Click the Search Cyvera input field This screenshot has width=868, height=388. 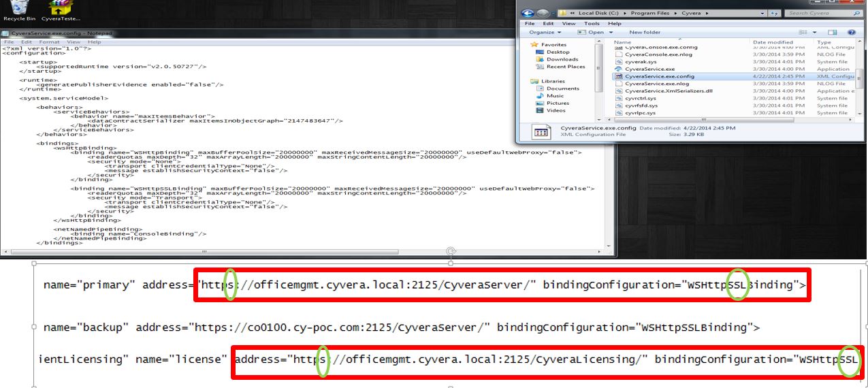tap(818, 13)
